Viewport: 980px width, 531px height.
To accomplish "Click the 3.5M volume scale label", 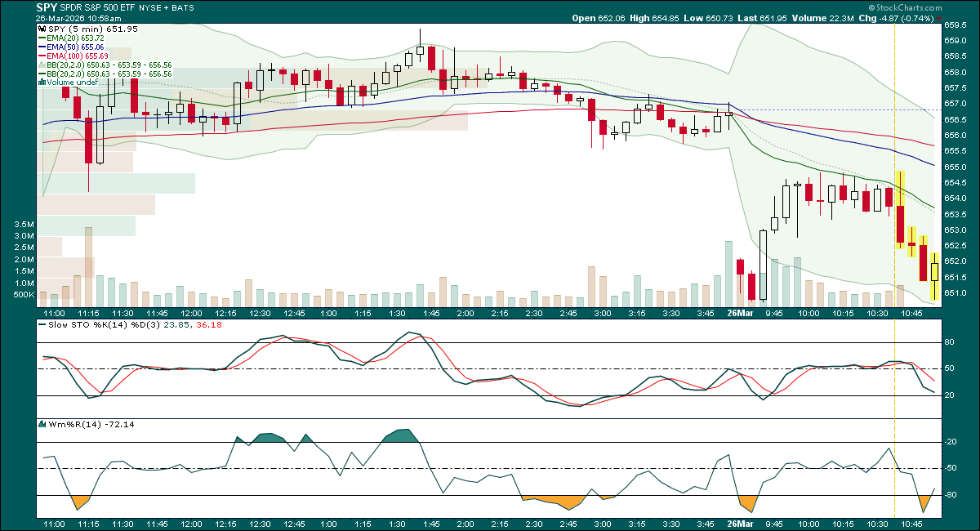I will 23,224.
